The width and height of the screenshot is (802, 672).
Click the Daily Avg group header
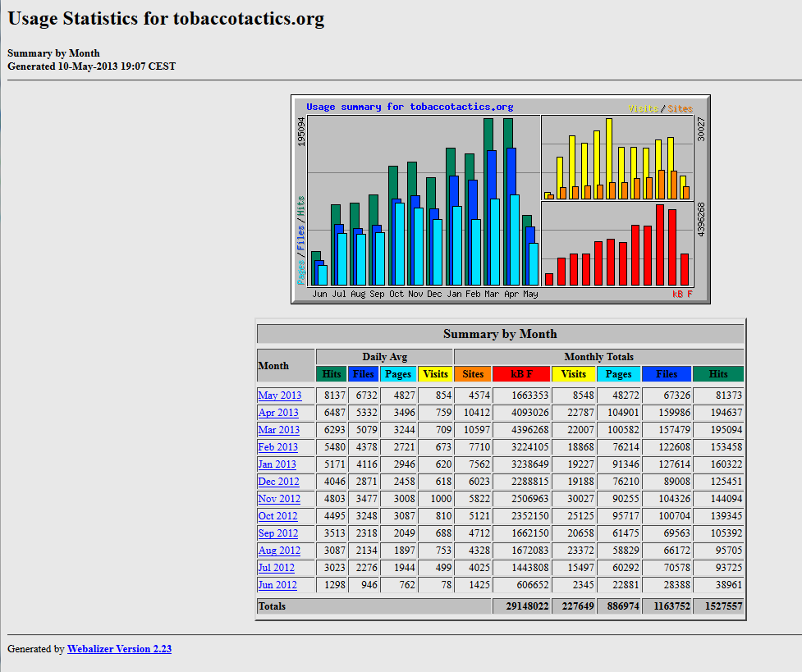coord(385,357)
